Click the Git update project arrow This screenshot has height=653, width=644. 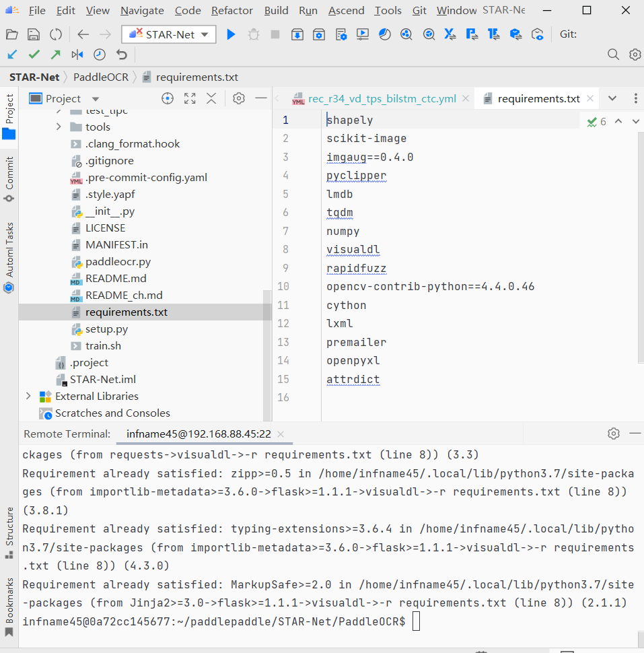point(12,55)
